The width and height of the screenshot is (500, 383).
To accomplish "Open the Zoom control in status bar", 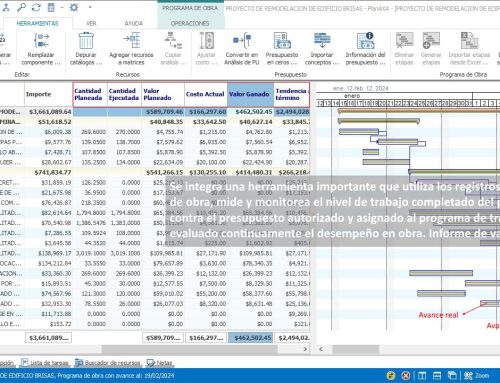I will (x=477, y=376).
